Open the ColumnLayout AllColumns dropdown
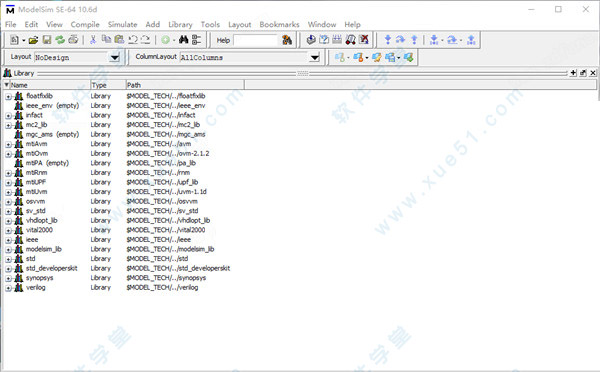Image resolution: width=600 pixels, height=372 pixels. pos(315,58)
